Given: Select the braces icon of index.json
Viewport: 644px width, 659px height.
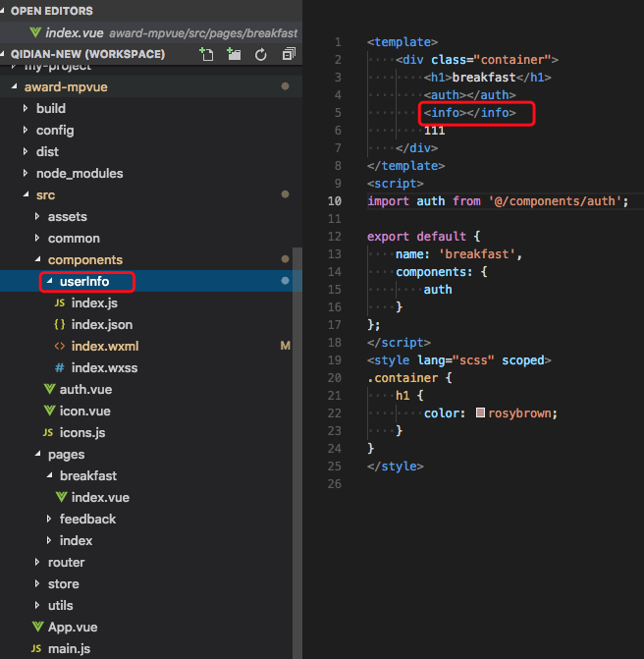Looking at the screenshot, I should click(60, 324).
